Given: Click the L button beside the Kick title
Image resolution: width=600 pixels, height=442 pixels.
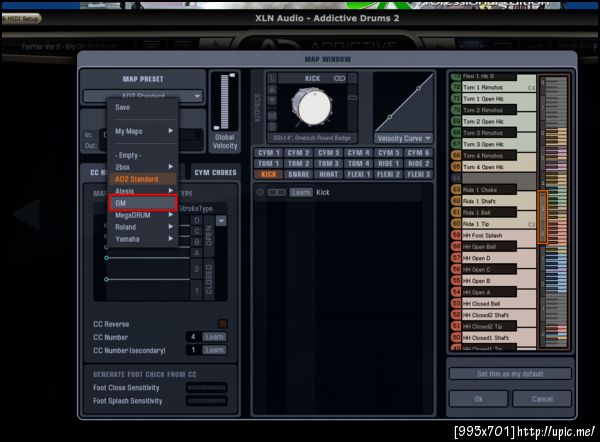Looking at the screenshot, I should 272,79.
